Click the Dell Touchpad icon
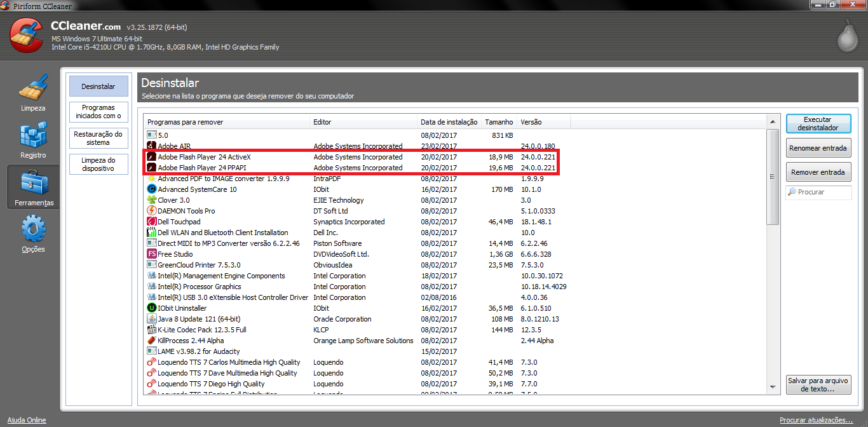Screen dimensions: 868x427 pos(152,222)
